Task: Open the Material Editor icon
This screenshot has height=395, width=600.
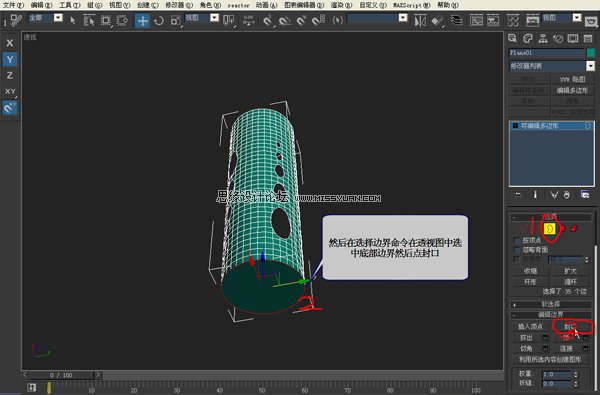Action: [x=513, y=21]
